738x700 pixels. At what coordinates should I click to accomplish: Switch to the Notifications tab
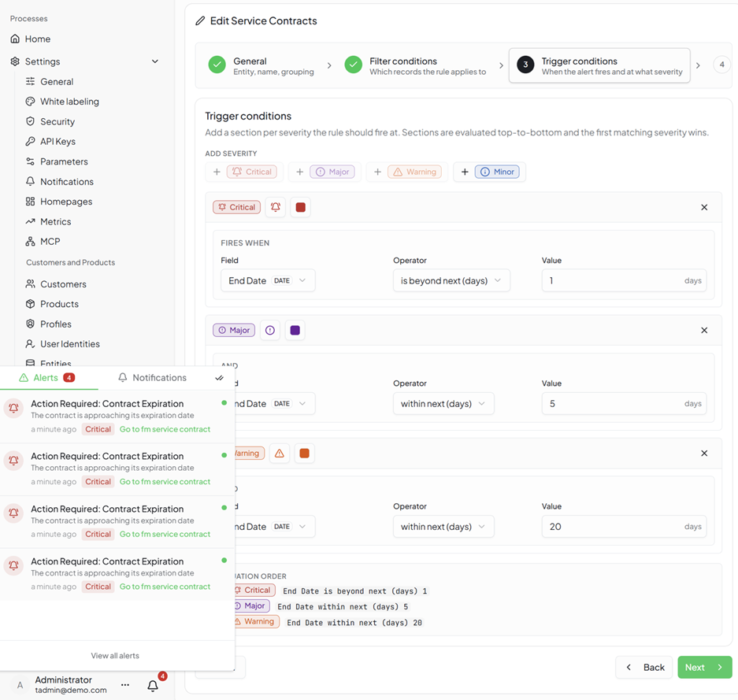pyautogui.click(x=152, y=378)
